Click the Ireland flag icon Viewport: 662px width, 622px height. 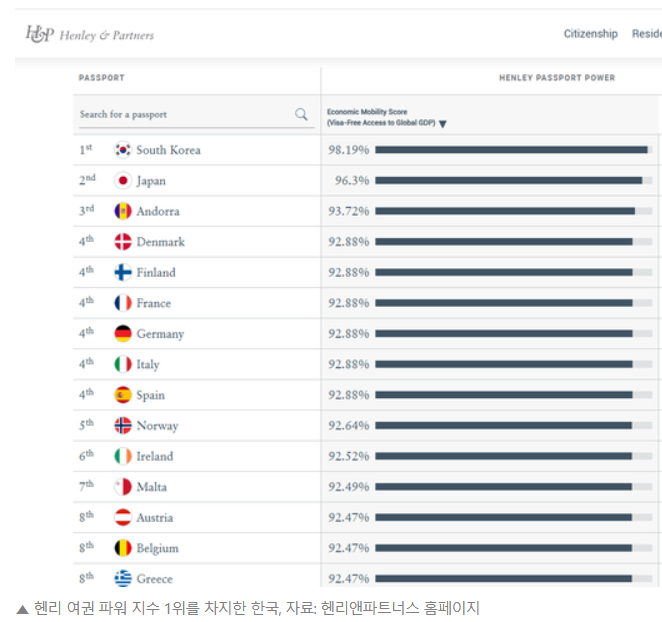[123, 456]
